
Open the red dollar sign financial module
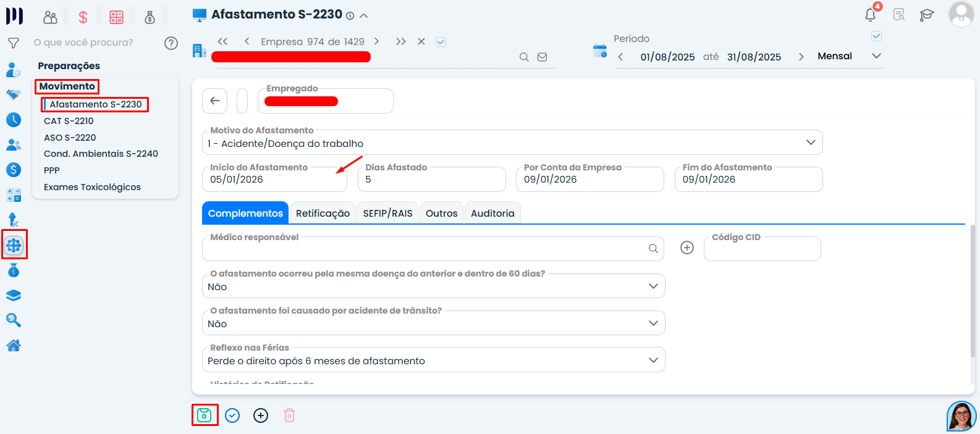pyautogui.click(x=83, y=17)
